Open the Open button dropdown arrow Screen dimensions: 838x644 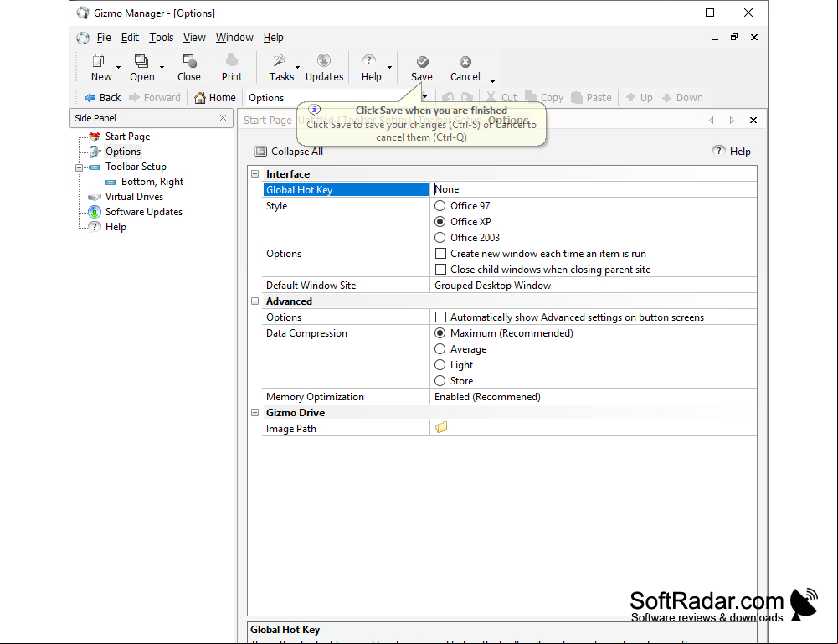tap(162, 67)
